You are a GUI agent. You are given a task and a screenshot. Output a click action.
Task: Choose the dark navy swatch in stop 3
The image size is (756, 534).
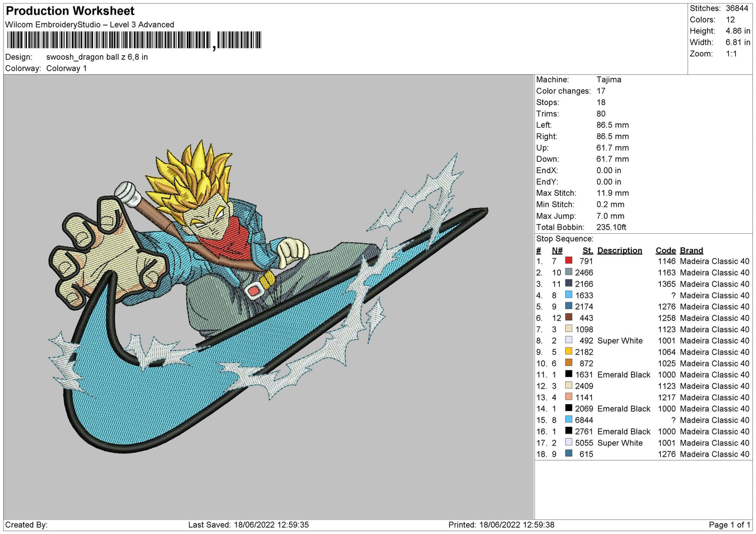(569, 283)
